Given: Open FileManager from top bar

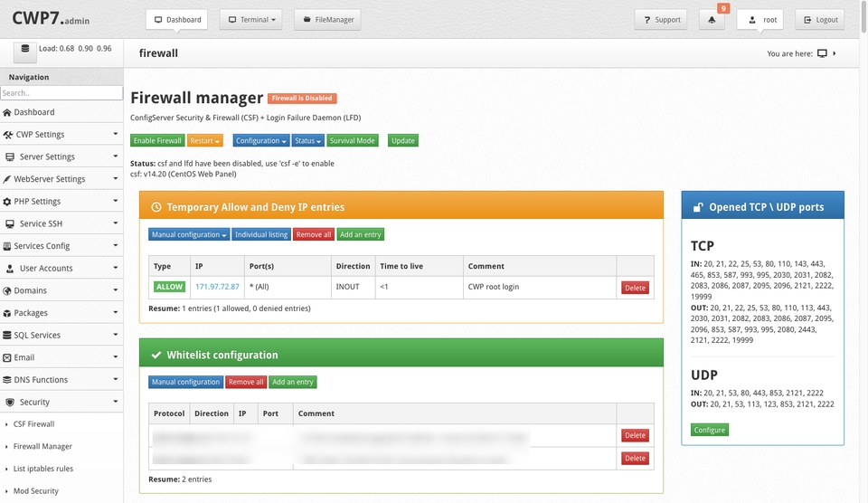Looking at the screenshot, I should tap(327, 19).
